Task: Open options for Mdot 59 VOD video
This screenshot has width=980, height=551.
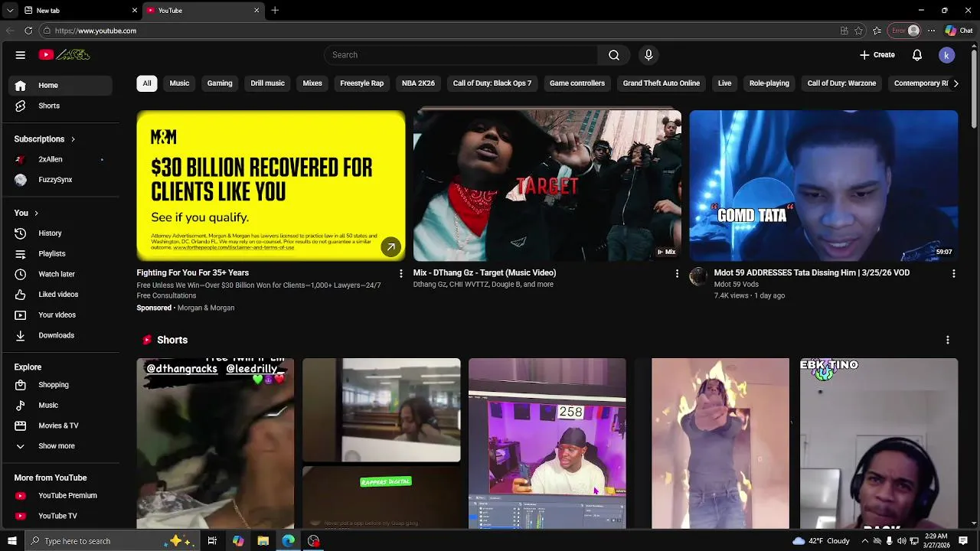Action: point(953,273)
